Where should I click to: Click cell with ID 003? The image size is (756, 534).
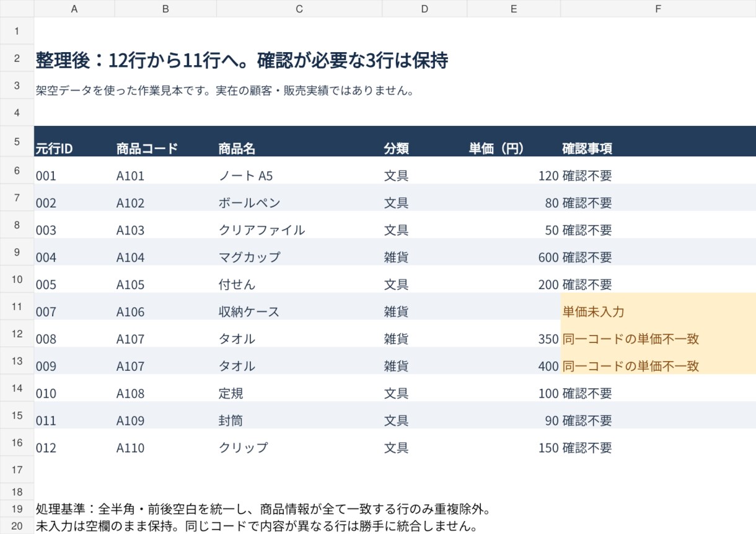pos(74,225)
